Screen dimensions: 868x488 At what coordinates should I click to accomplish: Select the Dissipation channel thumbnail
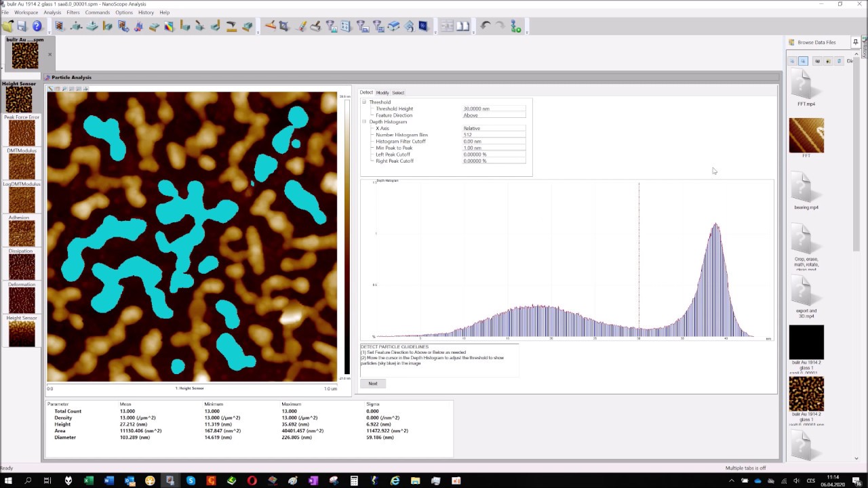[22, 267]
